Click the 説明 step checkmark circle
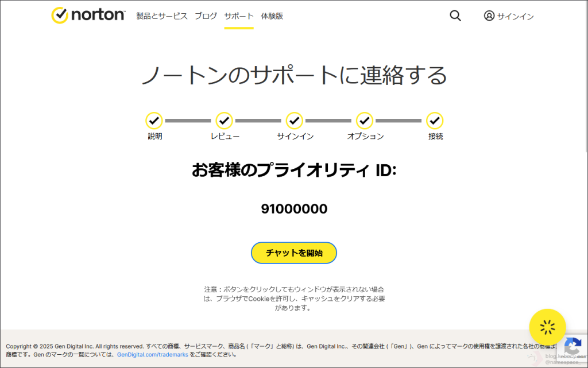588x368 pixels. [x=154, y=121]
